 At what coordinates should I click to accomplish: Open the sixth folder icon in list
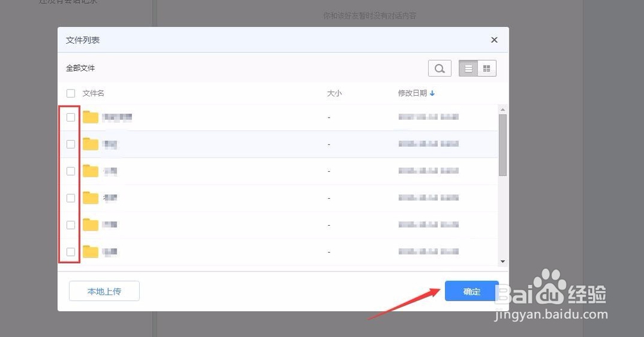click(x=90, y=251)
